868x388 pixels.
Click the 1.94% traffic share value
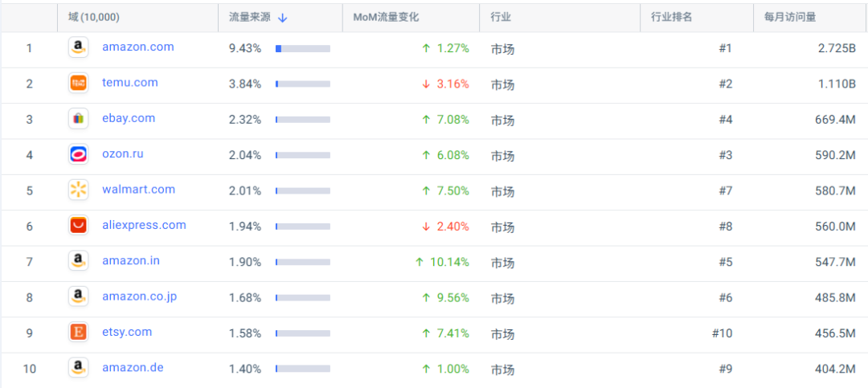pos(244,227)
